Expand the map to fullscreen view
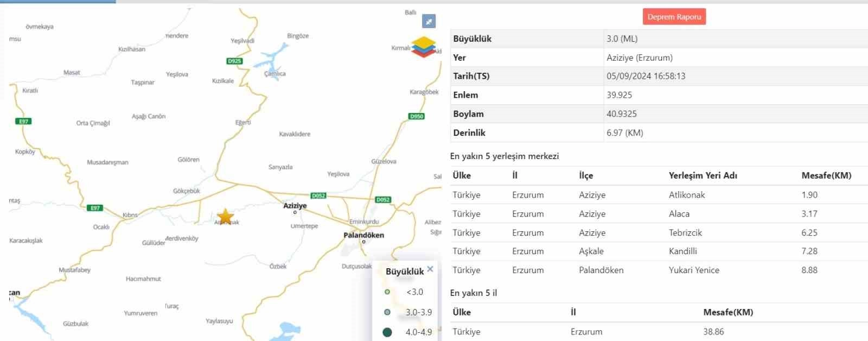The image size is (868, 341). (x=429, y=21)
